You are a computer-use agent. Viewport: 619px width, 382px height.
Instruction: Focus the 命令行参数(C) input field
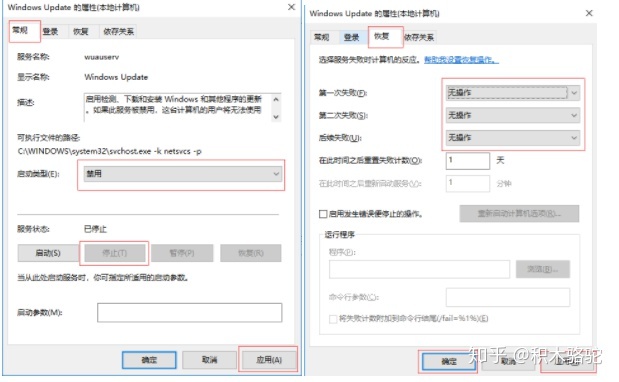pyautogui.click(x=508, y=297)
